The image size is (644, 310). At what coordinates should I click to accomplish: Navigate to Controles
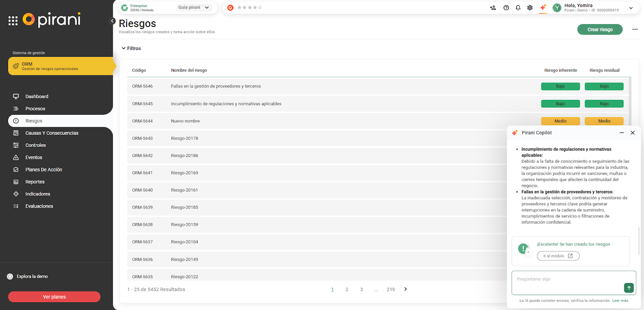(x=35, y=145)
